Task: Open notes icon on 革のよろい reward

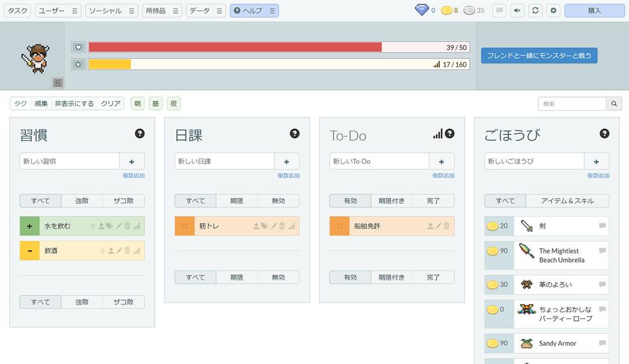Action: 602,284
